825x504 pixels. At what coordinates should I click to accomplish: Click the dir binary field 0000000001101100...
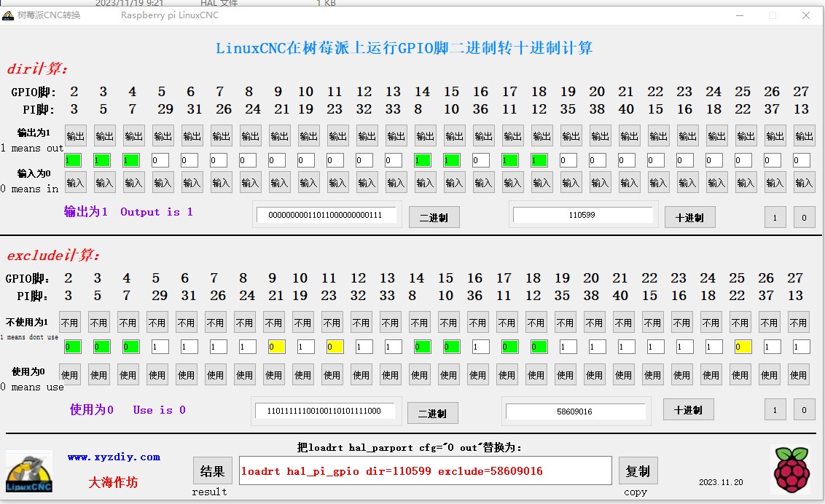point(327,215)
